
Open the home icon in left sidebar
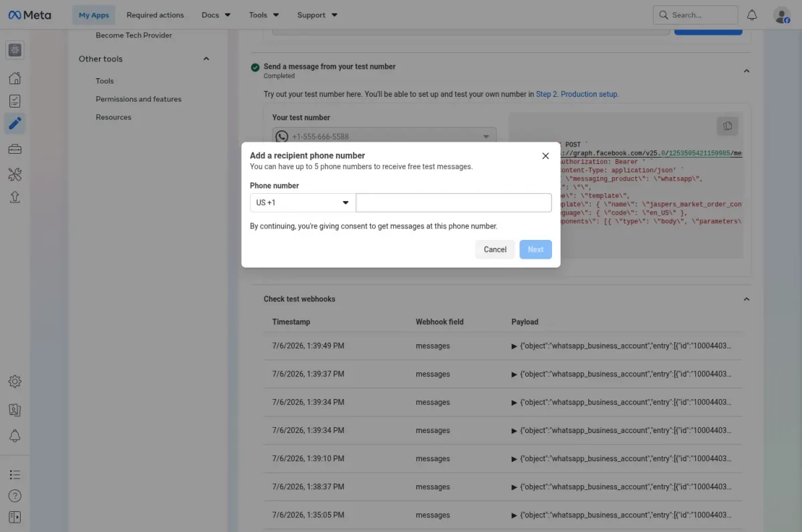(15, 78)
